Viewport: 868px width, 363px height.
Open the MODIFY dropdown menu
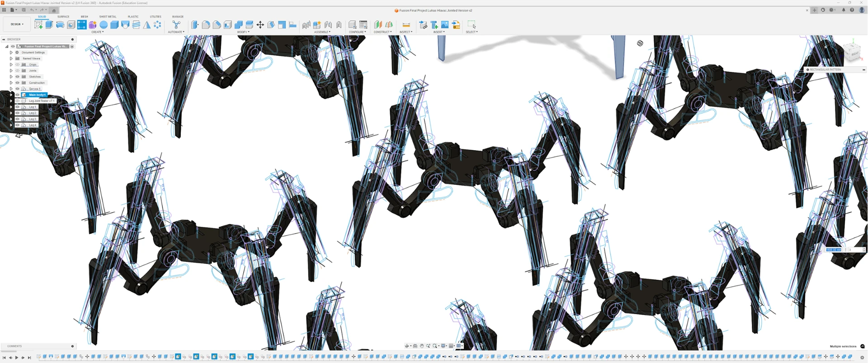(x=243, y=32)
